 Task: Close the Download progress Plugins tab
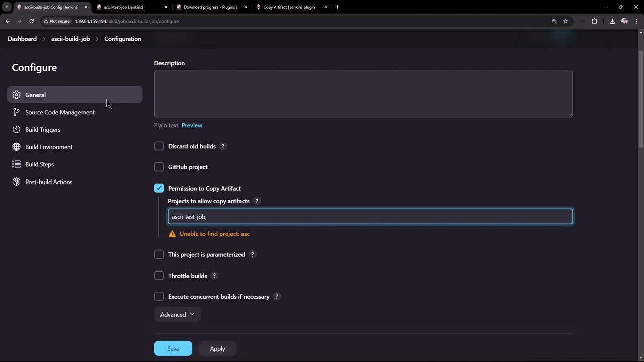(x=246, y=7)
